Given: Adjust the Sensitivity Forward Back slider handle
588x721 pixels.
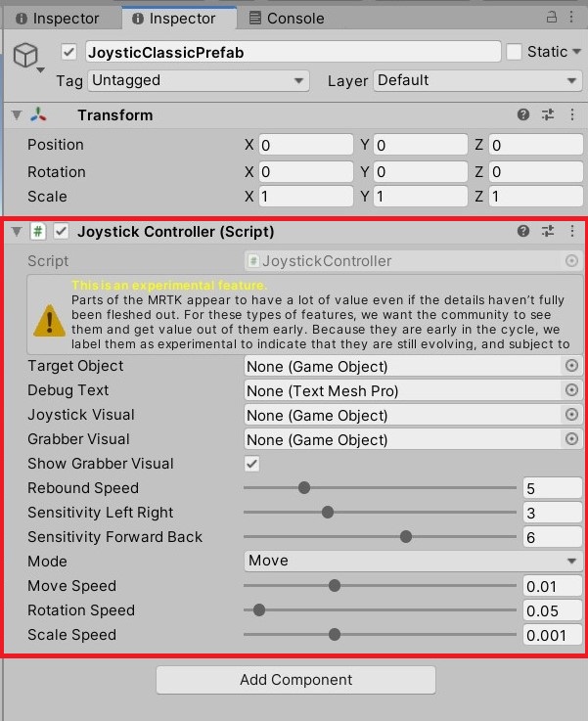Looking at the screenshot, I should (405, 536).
